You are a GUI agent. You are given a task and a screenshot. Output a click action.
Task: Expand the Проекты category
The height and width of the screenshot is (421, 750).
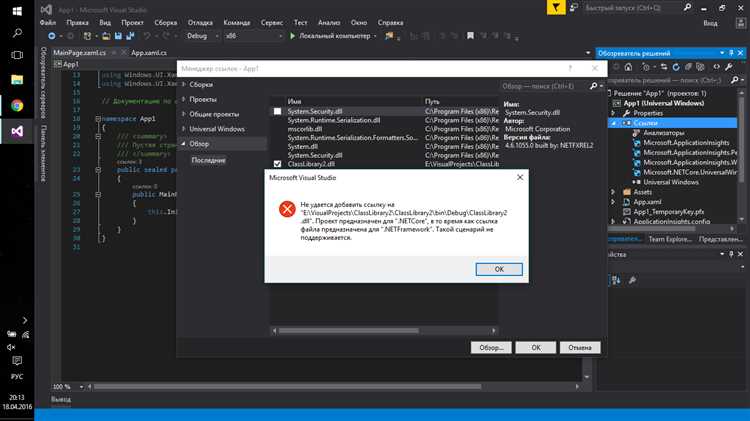tap(184, 100)
